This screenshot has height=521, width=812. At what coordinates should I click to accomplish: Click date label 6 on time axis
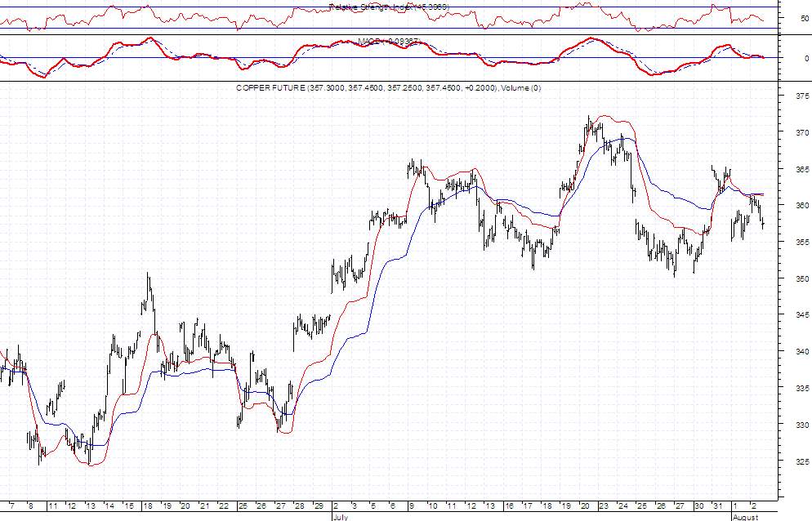393,506
